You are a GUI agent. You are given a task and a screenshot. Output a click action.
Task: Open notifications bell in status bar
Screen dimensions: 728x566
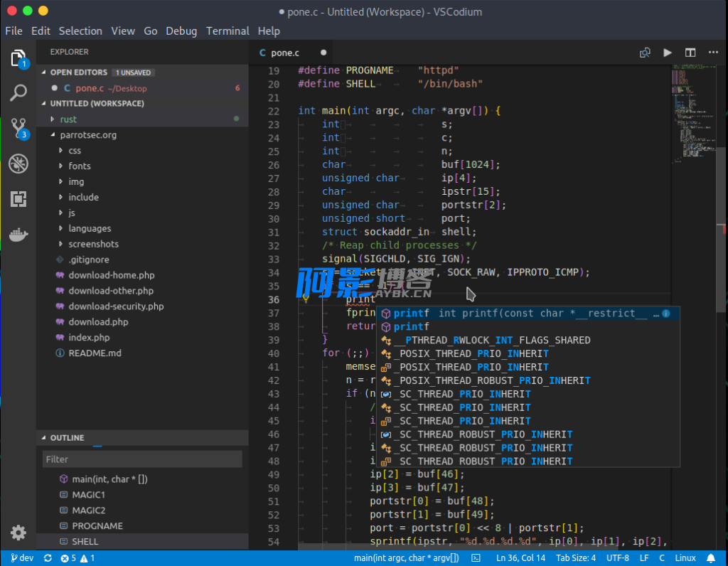click(x=710, y=558)
